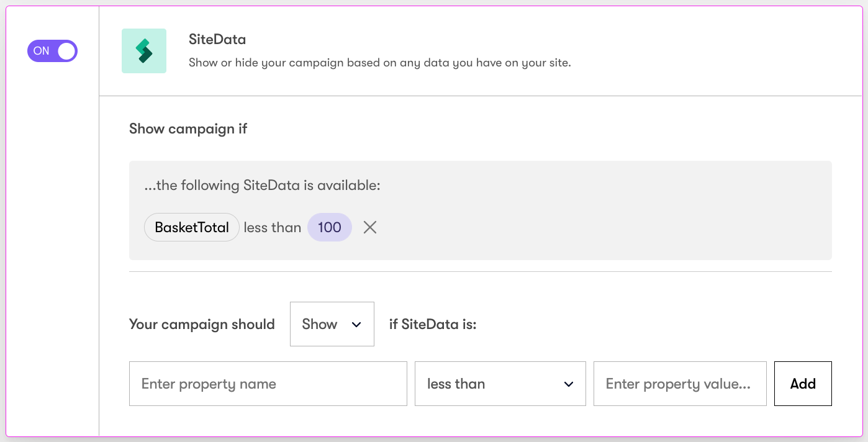
Task: Select the 100 value chip
Action: click(330, 227)
